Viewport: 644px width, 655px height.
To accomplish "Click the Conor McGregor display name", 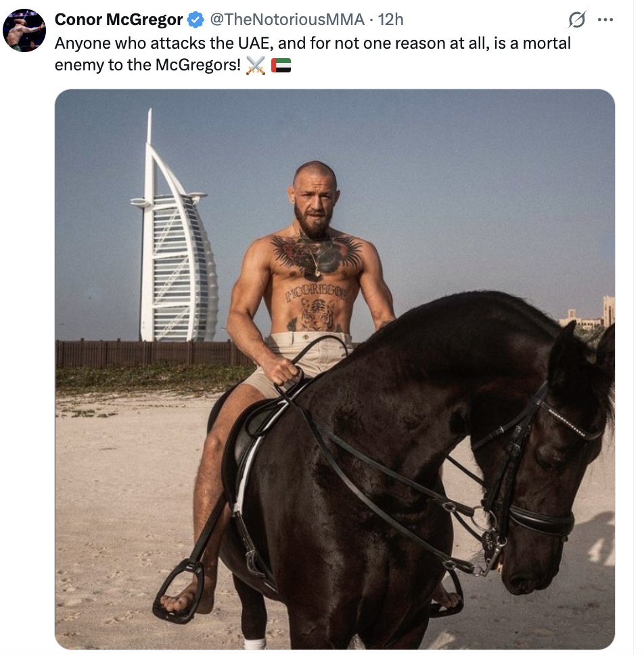I will pos(118,20).
